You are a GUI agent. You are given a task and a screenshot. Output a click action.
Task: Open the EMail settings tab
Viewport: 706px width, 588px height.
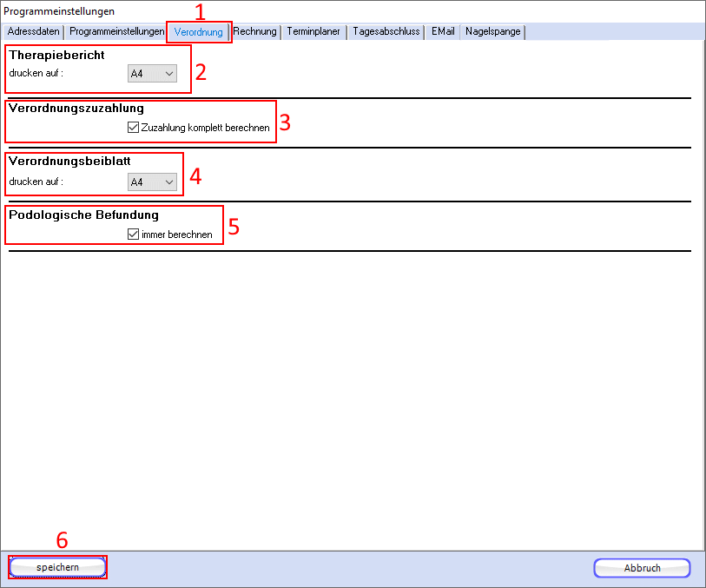pos(443,32)
